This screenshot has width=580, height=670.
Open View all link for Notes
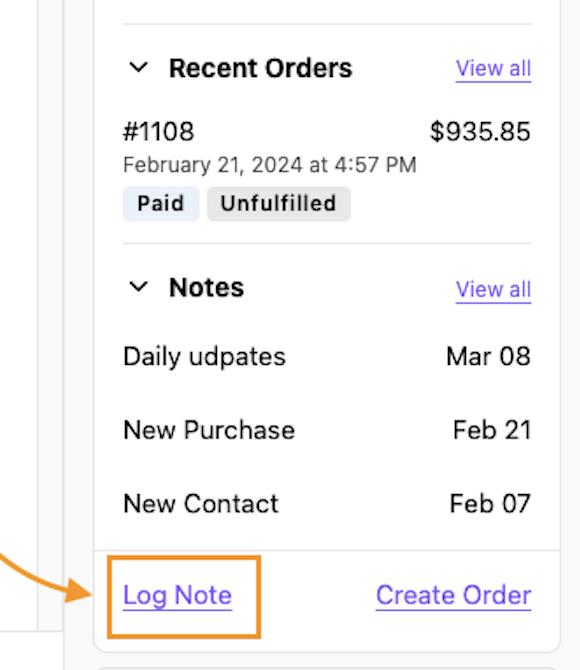pos(493,289)
